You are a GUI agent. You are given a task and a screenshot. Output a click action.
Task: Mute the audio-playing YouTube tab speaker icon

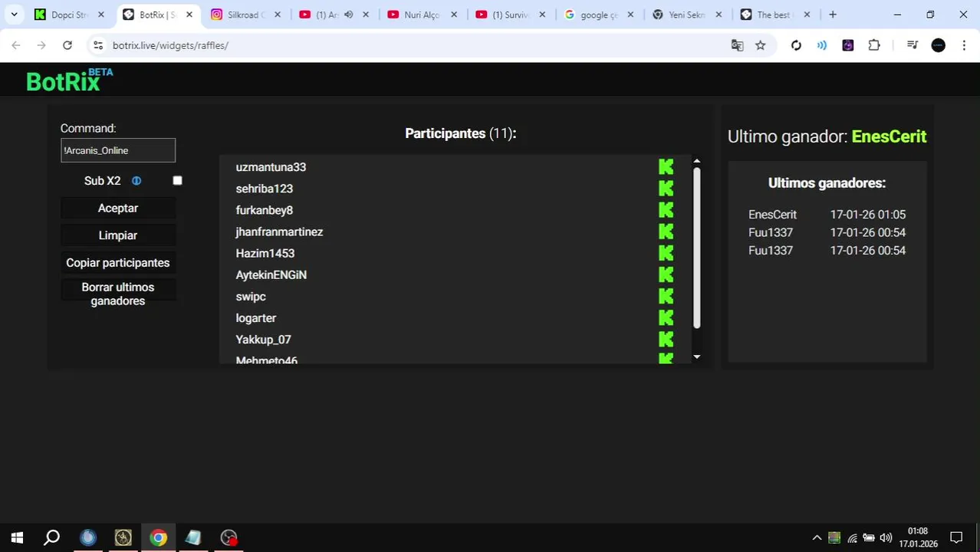tap(348, 15)
